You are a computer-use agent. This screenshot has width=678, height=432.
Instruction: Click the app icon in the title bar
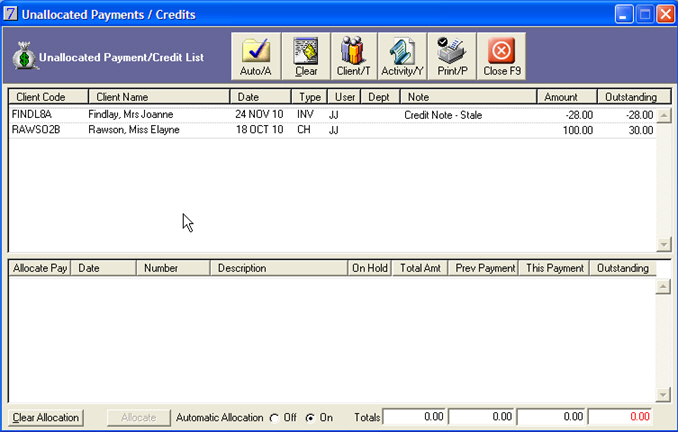[10, 14]
